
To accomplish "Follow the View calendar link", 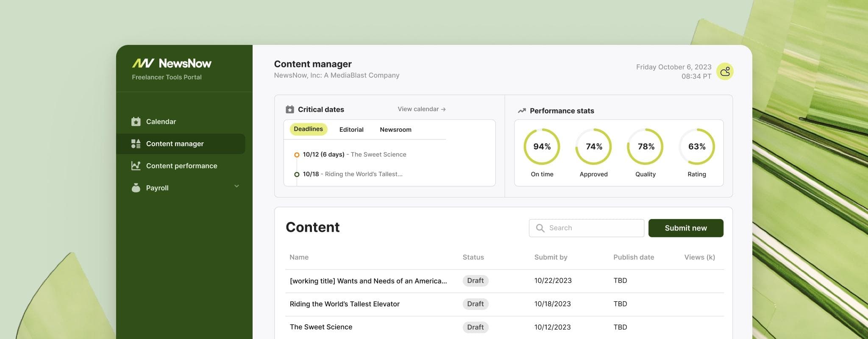I will [421, 109].
